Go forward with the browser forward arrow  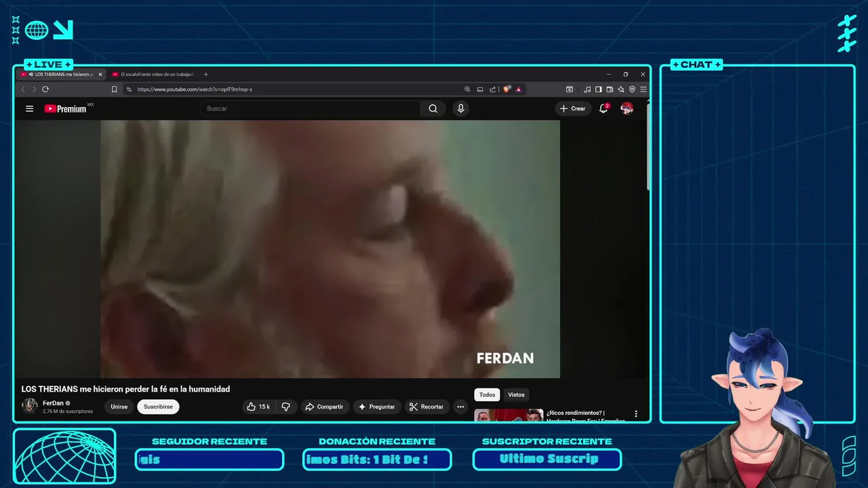[x=34, y=89]
